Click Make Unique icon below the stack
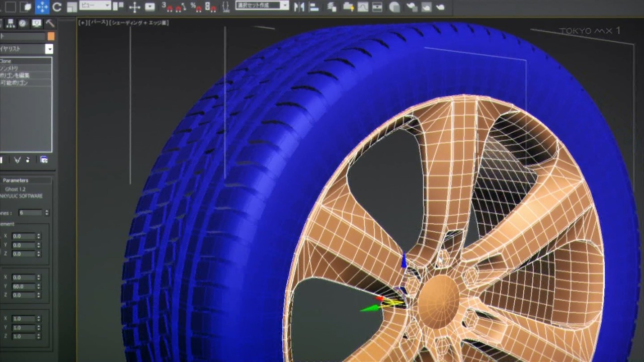Image resolution: width=644 pixels, height=362 pixels. [x=18, y=160]
